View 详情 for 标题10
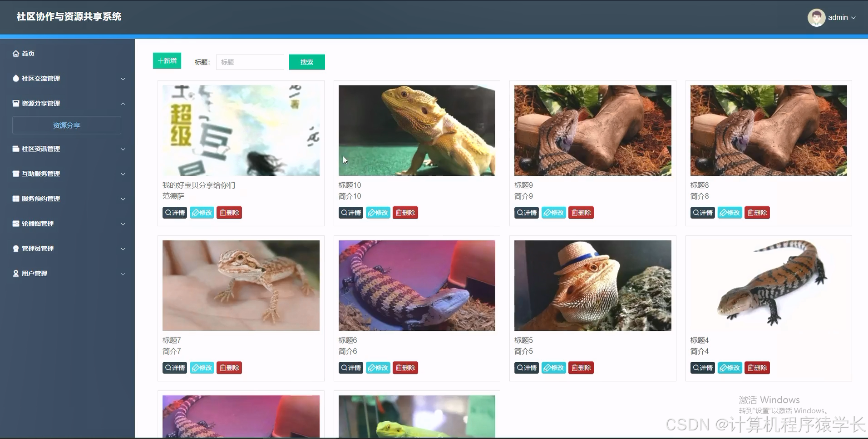The width and height of the screenshot is (868, 439). (x=351, y=213)
